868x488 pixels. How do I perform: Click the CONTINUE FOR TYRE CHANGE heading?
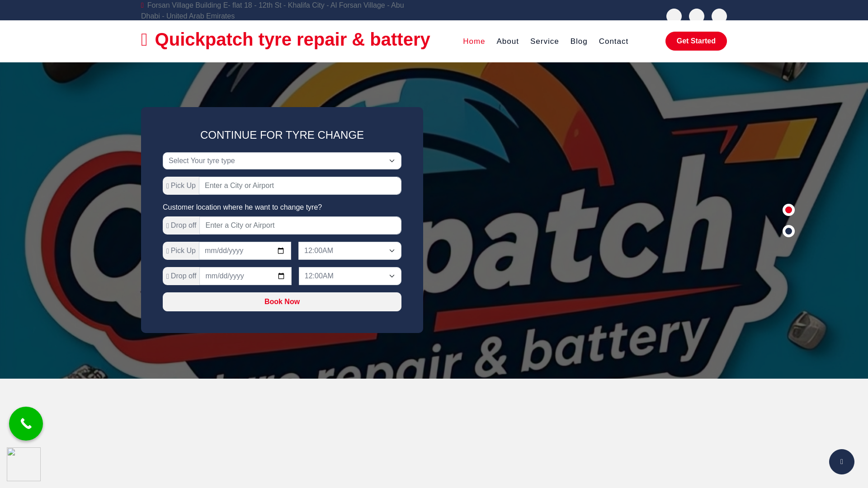[x=282, y=135]
